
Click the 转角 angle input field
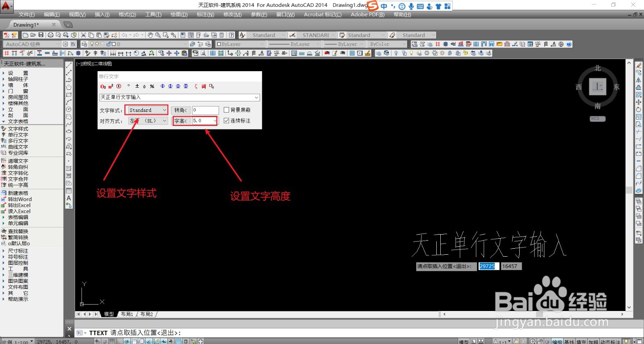pyautogui.click(x=205, y=110)
